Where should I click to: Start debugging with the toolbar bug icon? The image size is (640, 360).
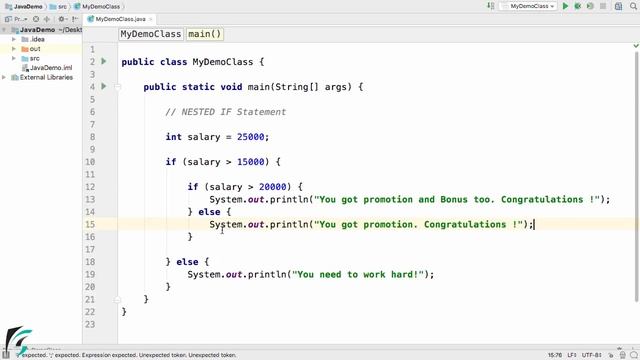point(578,6)
